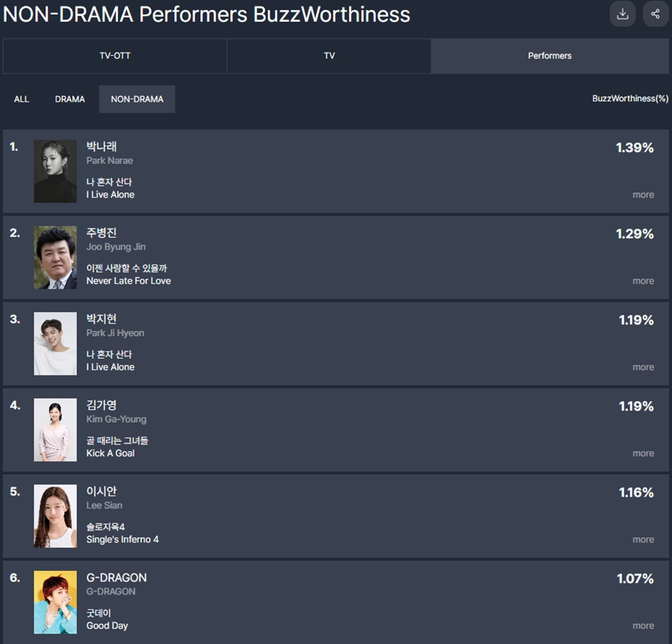The width and height of the screenshot is (672, 644).
Task: Click G-DRAGON's thumbnail image
Action: pyautogui.click(x=55, y=602)
